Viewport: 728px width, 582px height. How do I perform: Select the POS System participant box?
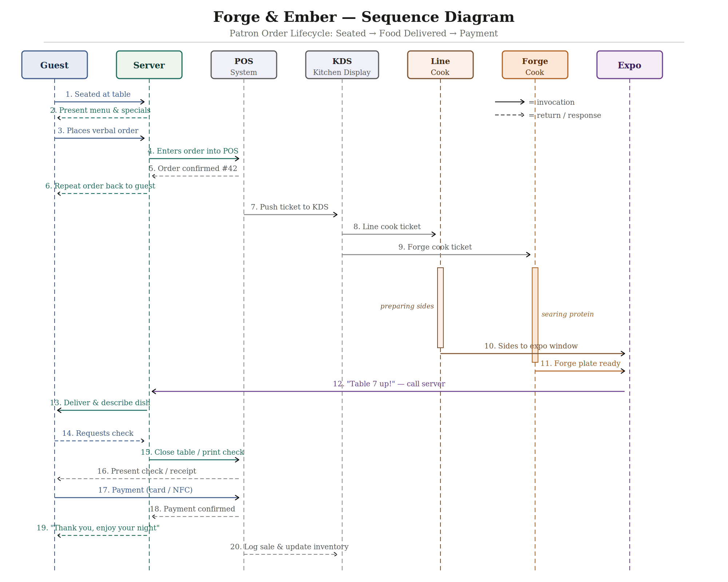click(x=244, y=65)
